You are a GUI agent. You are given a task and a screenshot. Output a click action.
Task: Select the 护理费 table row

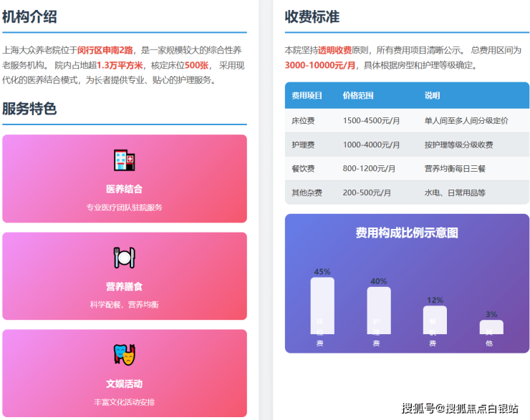[406, 145]
